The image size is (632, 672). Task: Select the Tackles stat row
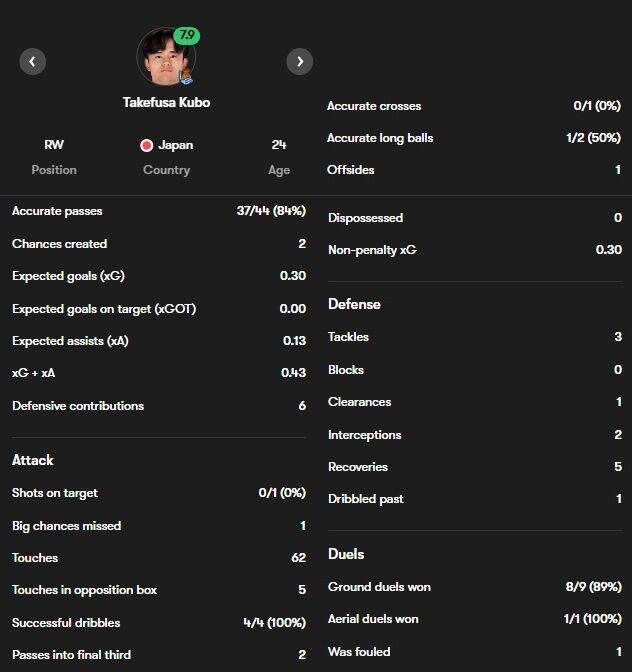(475, 337)
